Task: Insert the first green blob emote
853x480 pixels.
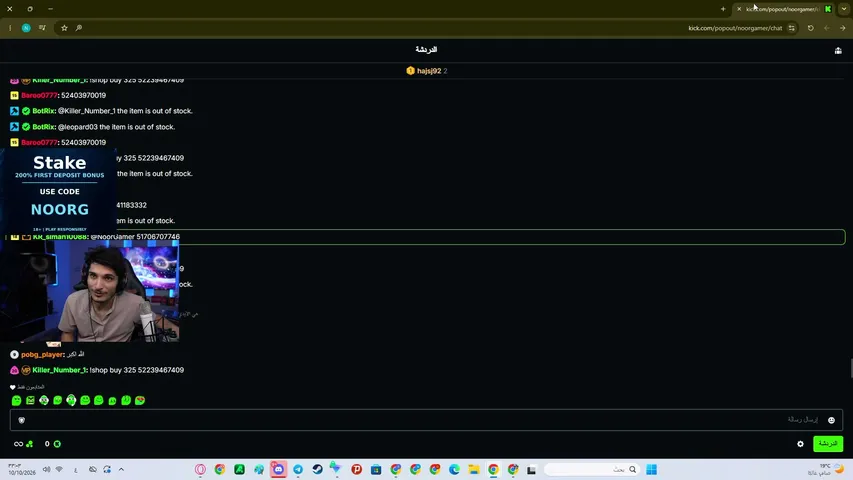Action: [x=16, y=401]
